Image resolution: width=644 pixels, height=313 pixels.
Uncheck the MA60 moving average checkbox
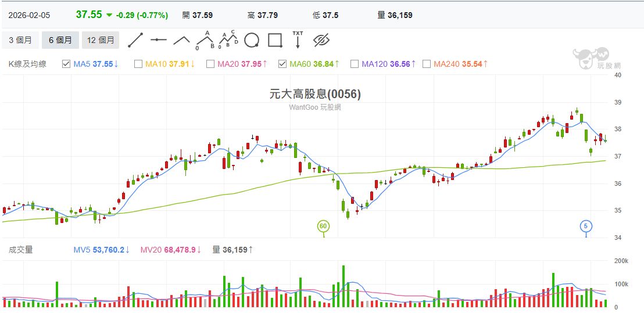(x=282, y=64)
